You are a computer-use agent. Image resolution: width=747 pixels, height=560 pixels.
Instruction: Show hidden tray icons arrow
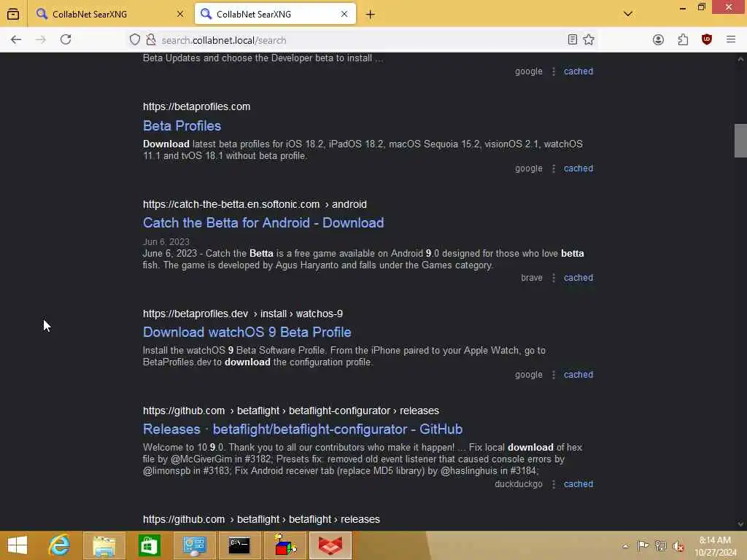(x=625, y=546)
